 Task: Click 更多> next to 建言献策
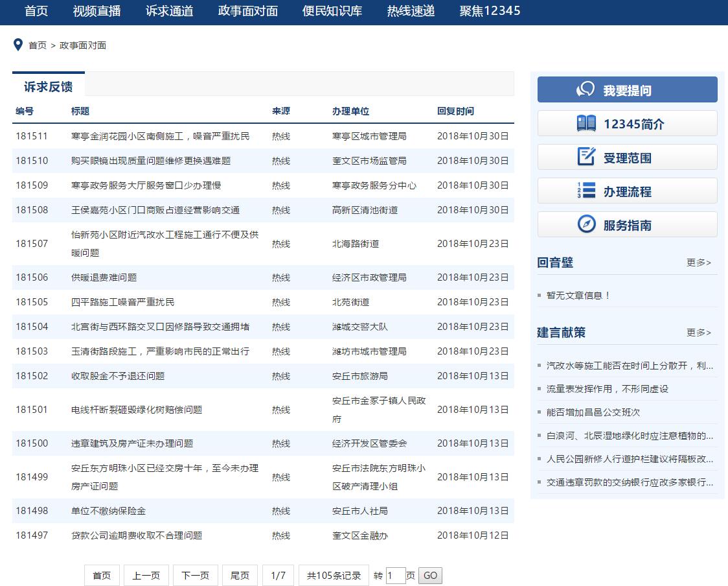click(x=699, y=333)
